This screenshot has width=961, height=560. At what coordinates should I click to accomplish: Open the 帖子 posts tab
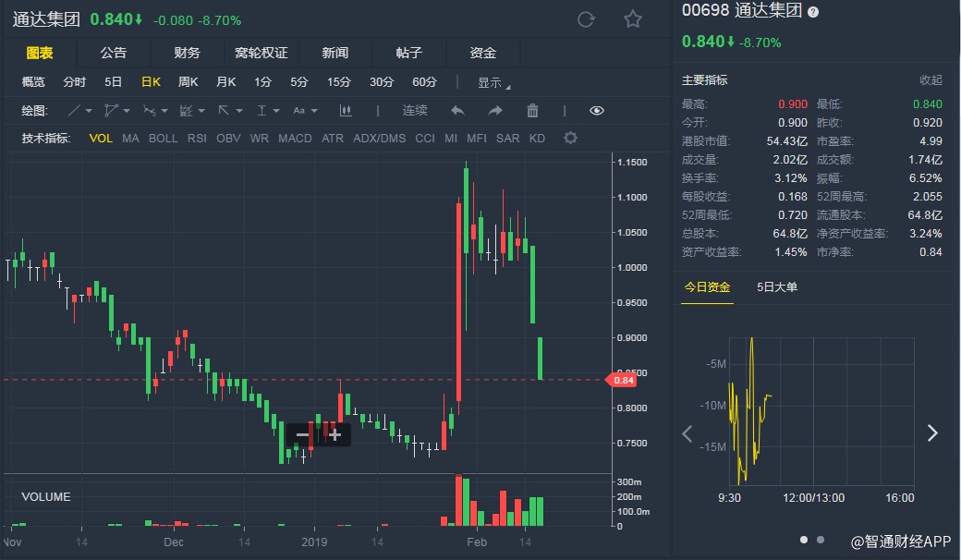(x=408, y=53)
